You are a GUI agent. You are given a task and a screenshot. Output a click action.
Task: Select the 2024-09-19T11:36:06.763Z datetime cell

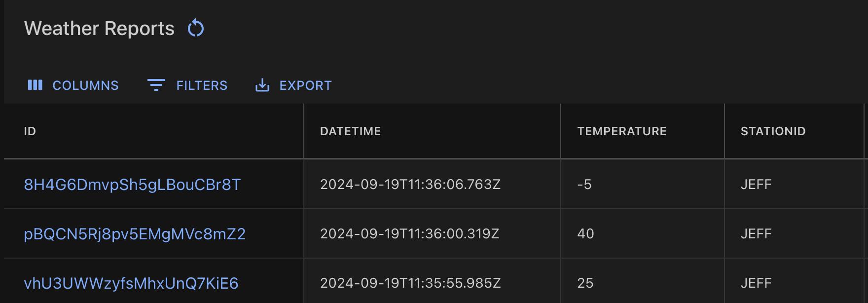(410, 185)
